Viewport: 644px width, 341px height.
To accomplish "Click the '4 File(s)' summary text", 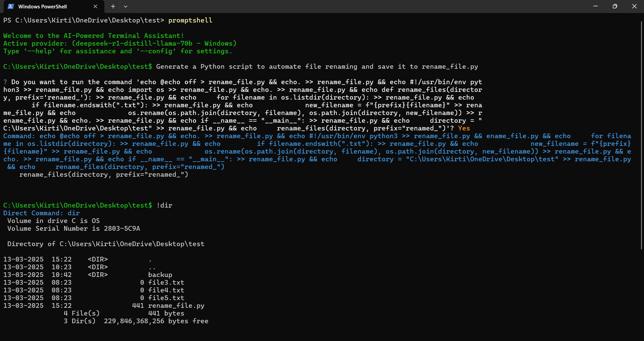I will (x=82, y=314).
